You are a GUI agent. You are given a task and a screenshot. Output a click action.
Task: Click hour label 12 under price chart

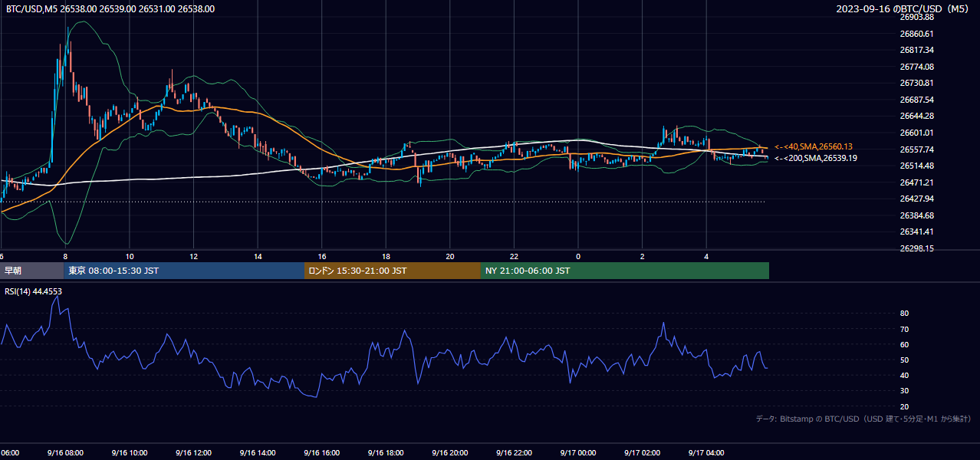[x=193, y=256]
